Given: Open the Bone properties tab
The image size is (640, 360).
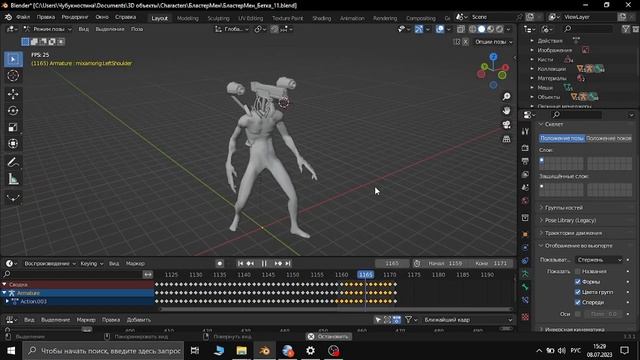Looking at the screenshot, I should click(x=525, y=287).
